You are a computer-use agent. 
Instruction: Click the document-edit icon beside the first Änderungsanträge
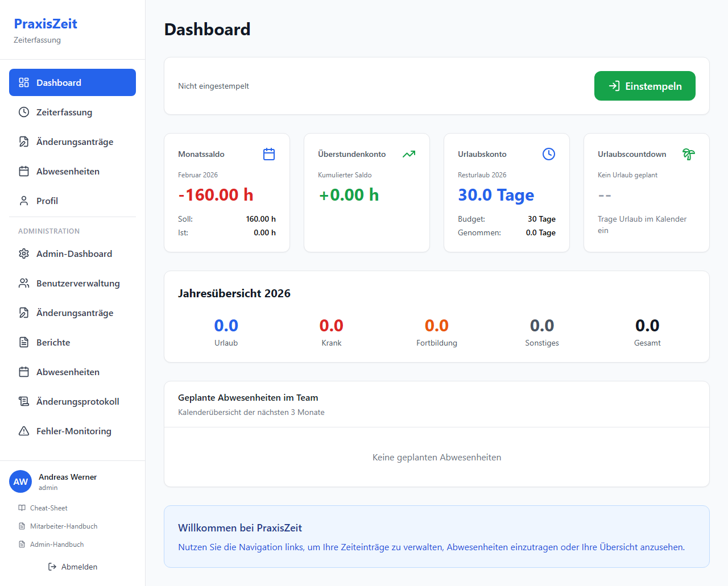24,142
